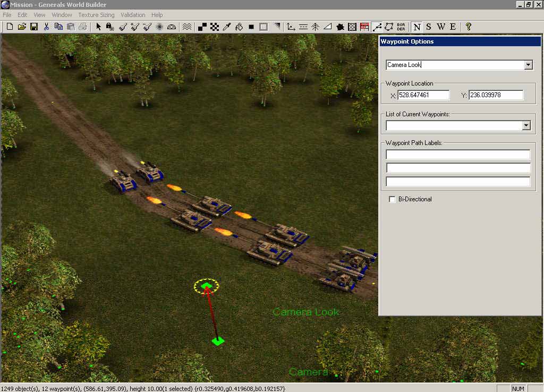
Task: Click the gray framed square tool
Action: (x=263, y=27)
